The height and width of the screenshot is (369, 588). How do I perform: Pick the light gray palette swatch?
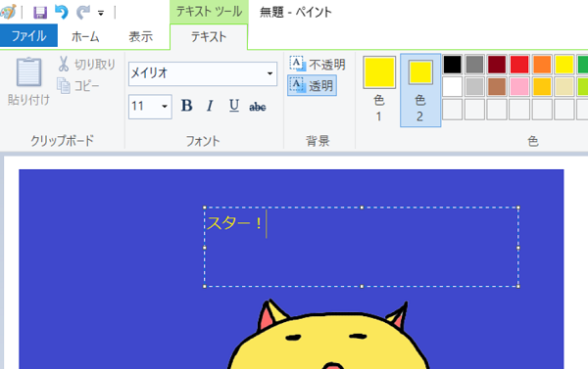click(474, 86)
